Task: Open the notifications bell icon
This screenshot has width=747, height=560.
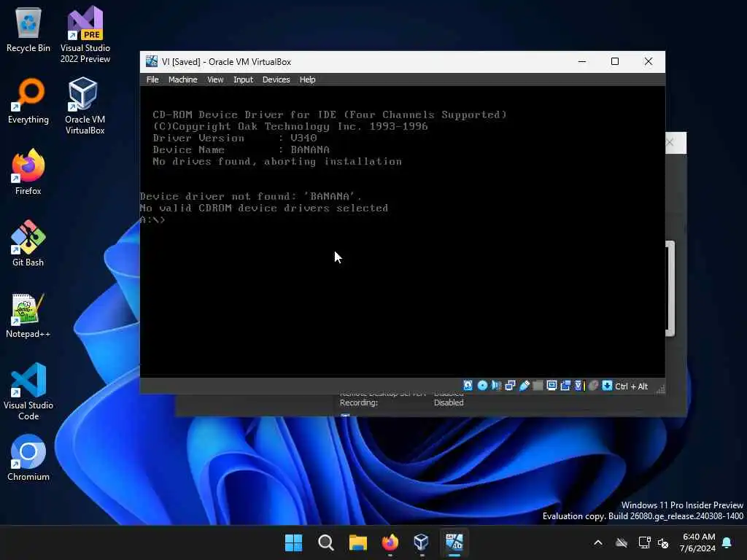Action: point(727,542)
